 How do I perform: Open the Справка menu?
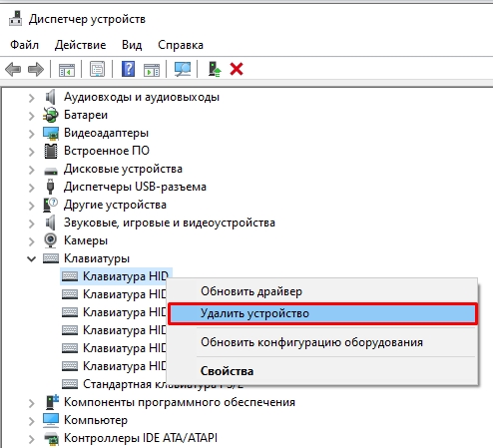click(x=181, y=45)
